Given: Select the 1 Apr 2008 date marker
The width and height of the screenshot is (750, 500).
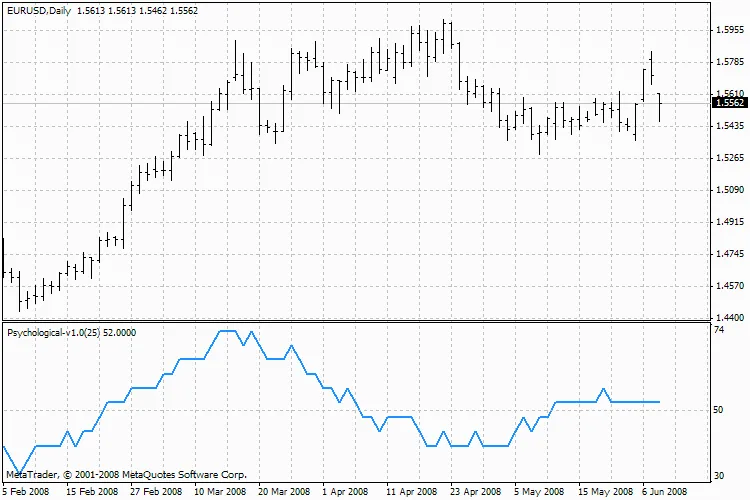Looking at the screenshot, I should [346, 492].
